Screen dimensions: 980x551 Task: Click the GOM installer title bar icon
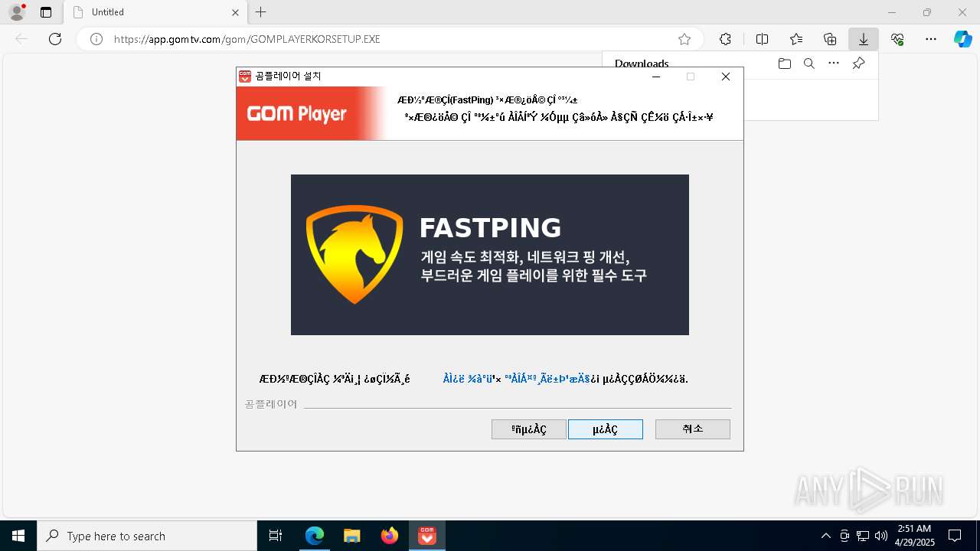click(x=245, y=77)
